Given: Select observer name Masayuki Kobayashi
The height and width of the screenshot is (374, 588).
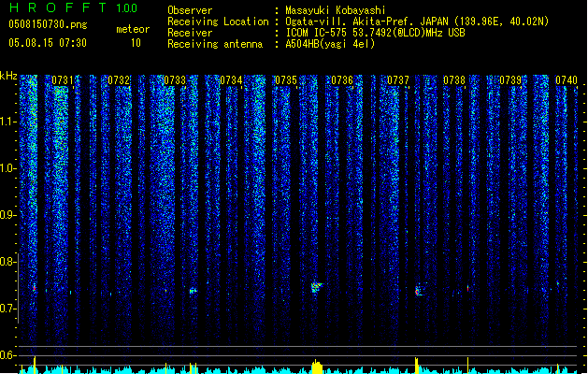Looking at the screenshot, I should (335, 10).
